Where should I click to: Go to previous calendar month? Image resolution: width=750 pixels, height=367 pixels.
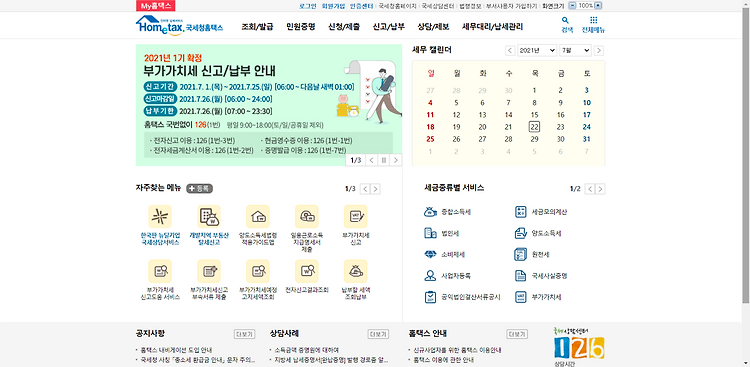510,50
